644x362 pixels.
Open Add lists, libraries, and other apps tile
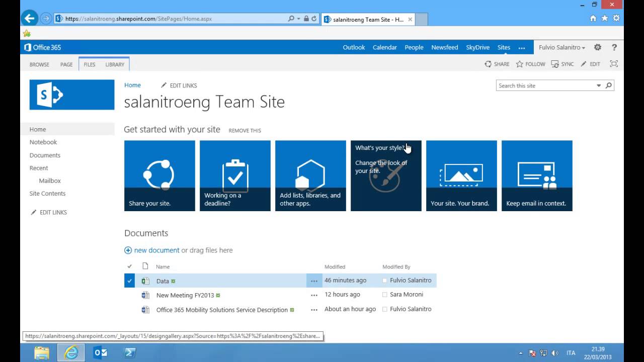tap(310, 175)
